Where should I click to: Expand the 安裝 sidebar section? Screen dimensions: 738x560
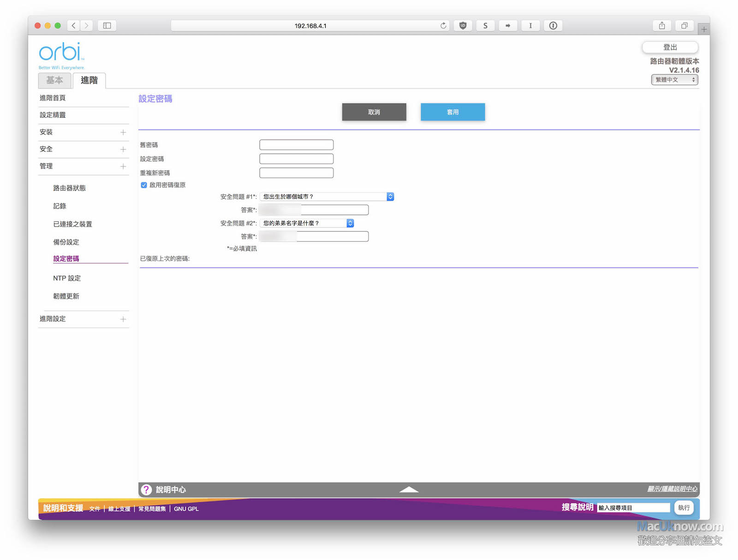click(x=123, y=132)
